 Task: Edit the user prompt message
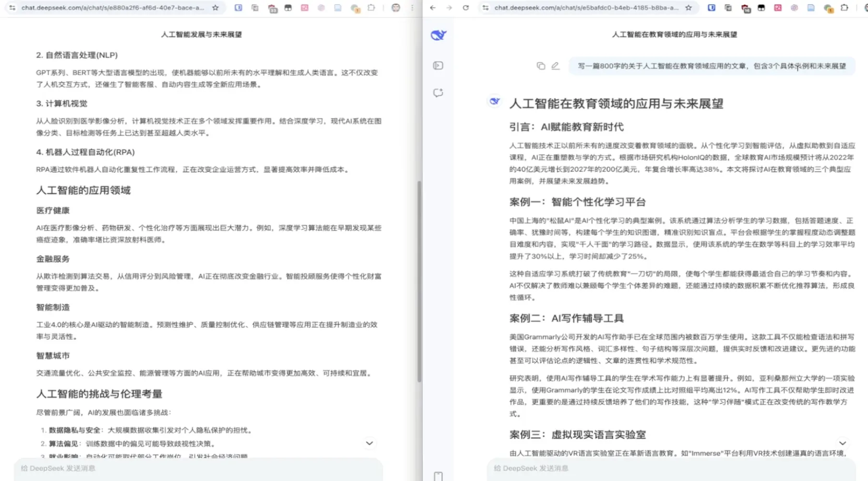click(555, 66)
